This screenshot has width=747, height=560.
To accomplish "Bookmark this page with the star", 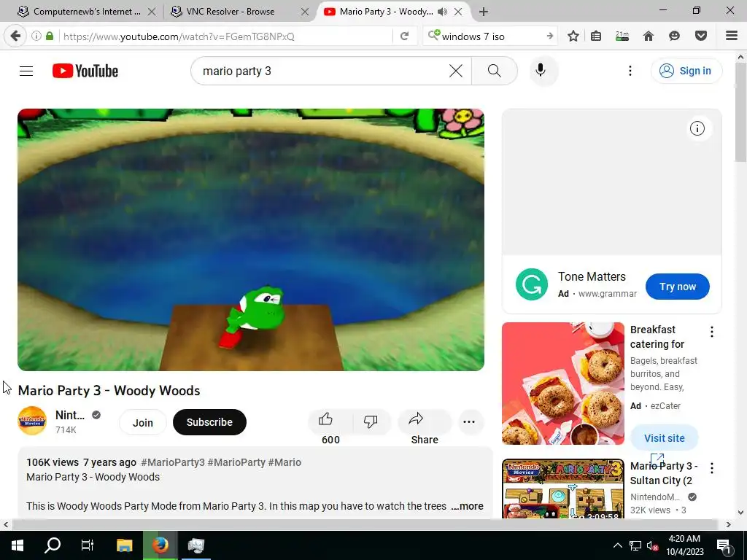I will point(573,36).
